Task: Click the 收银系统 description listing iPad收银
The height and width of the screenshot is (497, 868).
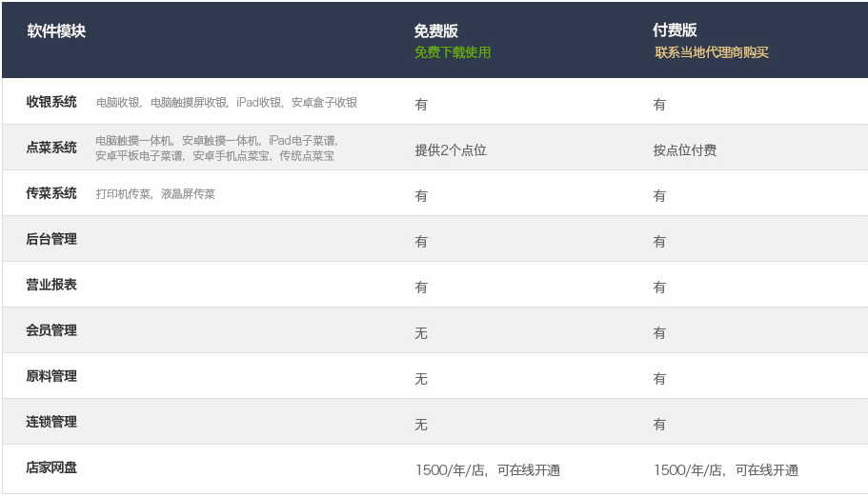Action: click(x=227, y=103)
